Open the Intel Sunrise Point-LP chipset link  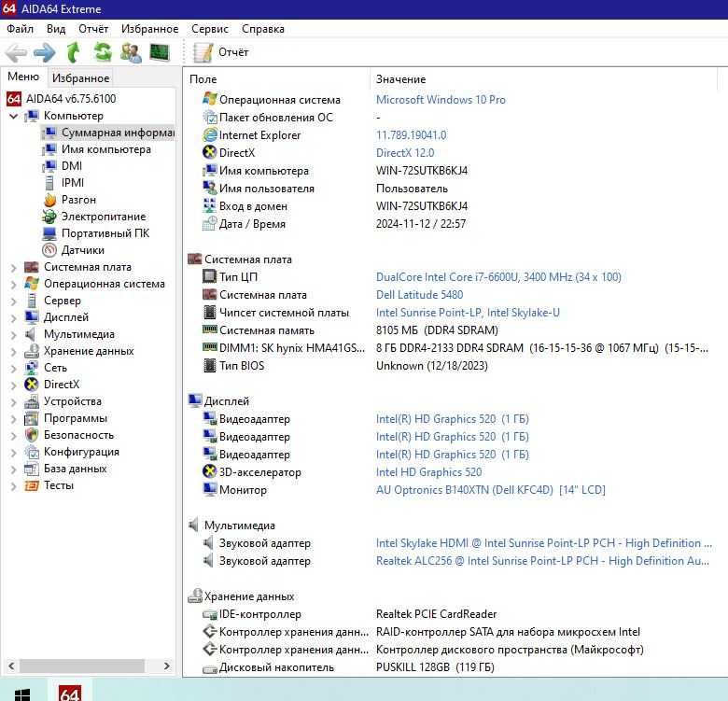[468, 313]
